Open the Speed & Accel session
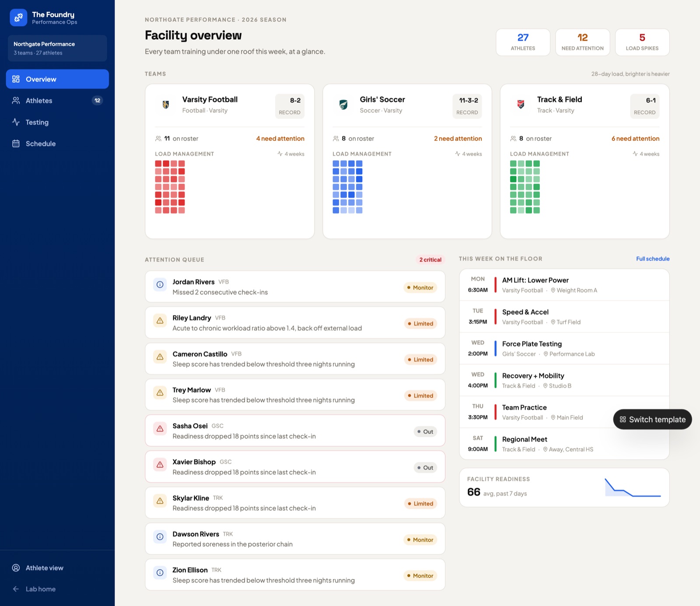Viewport: 700px width, 606px height. [x=564, y=317]
